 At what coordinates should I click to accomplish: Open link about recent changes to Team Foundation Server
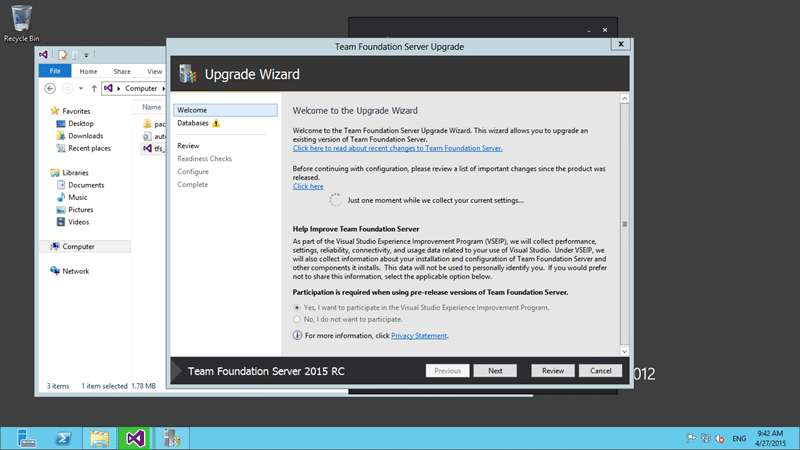(397, 148)
